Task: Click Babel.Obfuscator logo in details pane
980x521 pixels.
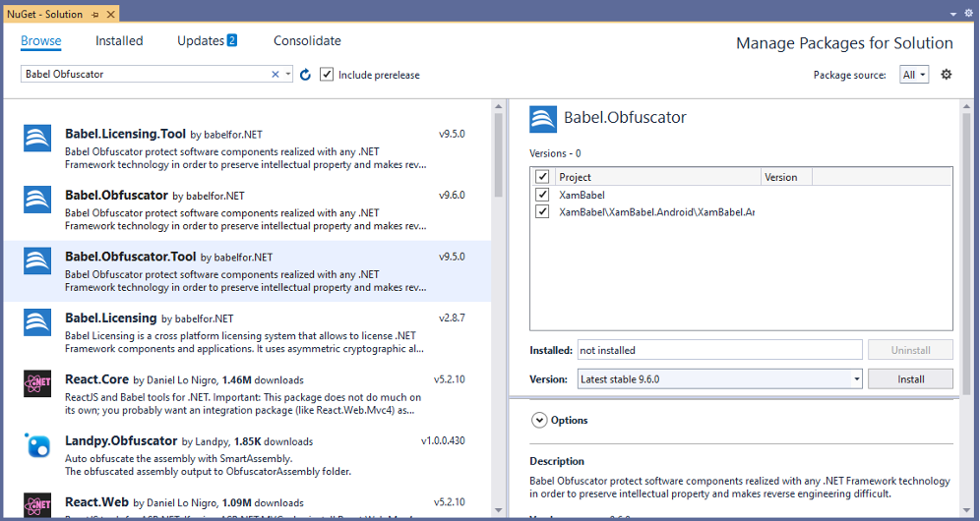Action: (x=543, y=119)
